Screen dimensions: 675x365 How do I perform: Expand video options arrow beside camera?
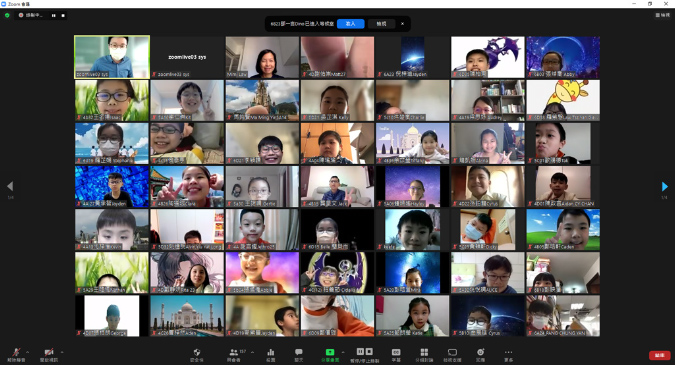[62, 352]
